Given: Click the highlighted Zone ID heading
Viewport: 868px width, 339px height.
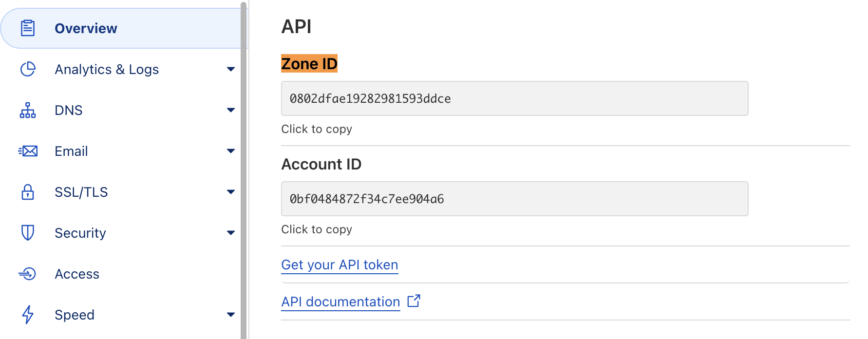Looking at the screenshot, I should (x=309, y=63).
